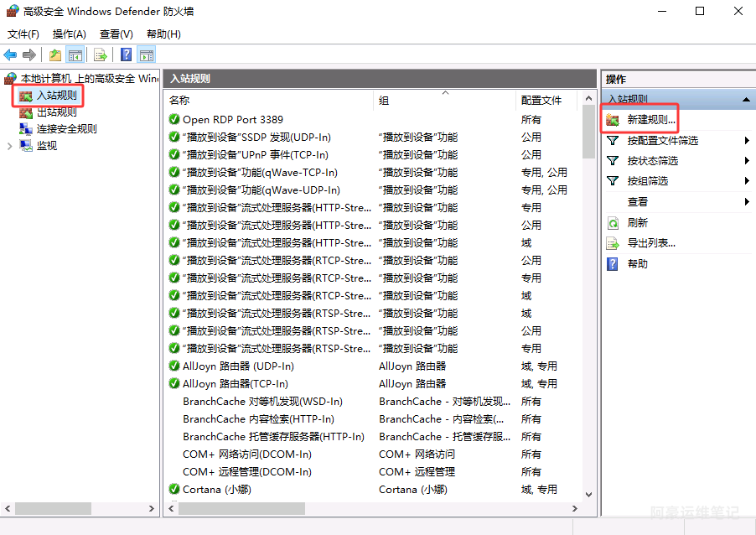Open the 操作(A) menu
This screenshot has width=756, height=535.
click(x=69, y=34)
